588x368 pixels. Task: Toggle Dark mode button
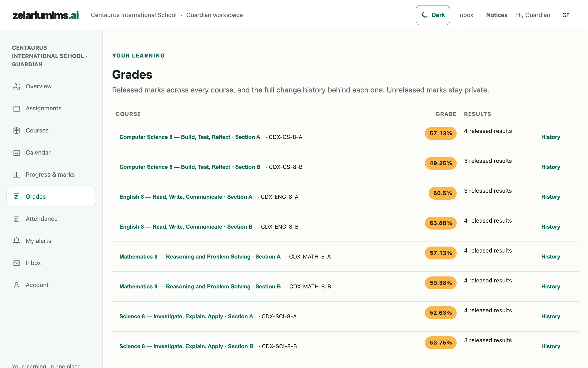coord(433,15)
